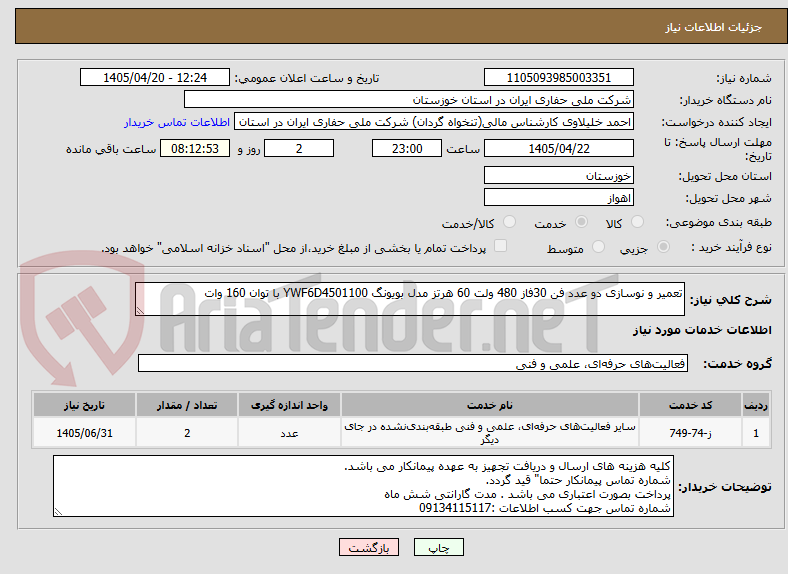Click the تعداد / مقدار column header

point(187,405)
